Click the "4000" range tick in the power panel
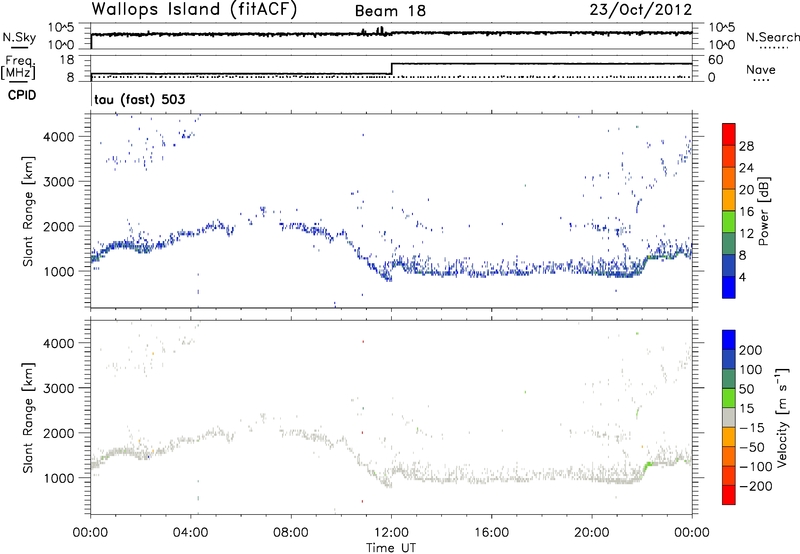This screenshot has height=554, width=800. 59,137
